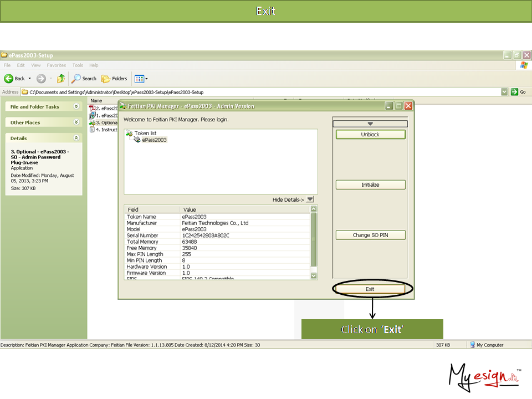Image resolution: width=532 pixels, height=399 pixels.
Task: Open the Tools menu
Action: click(x=78, y=65)
